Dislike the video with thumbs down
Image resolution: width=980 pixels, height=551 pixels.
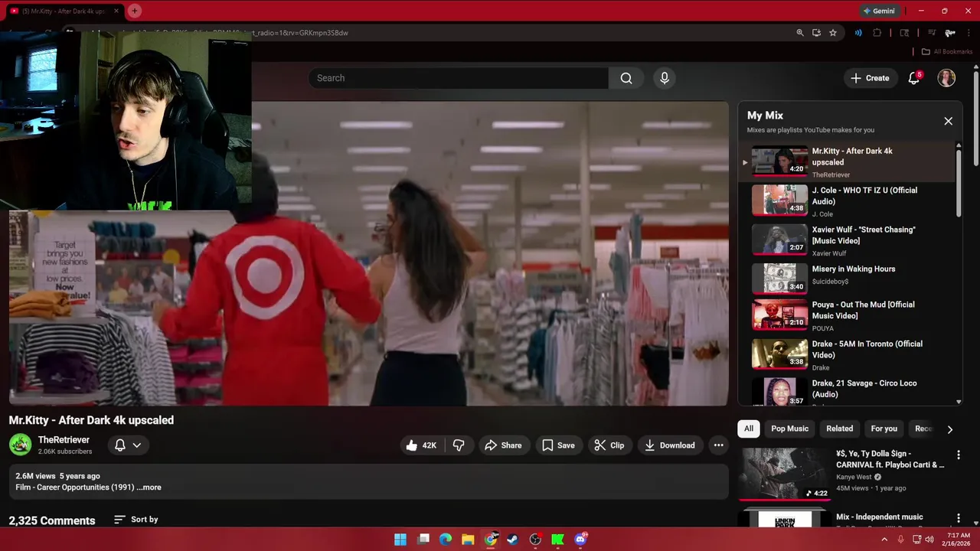pos(459,445)
